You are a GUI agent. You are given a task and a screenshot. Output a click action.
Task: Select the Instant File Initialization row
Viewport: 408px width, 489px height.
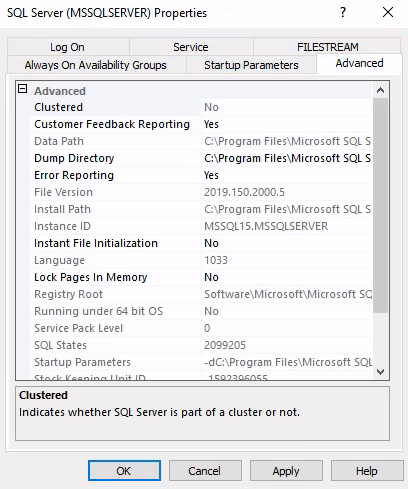tap(201, 243)
